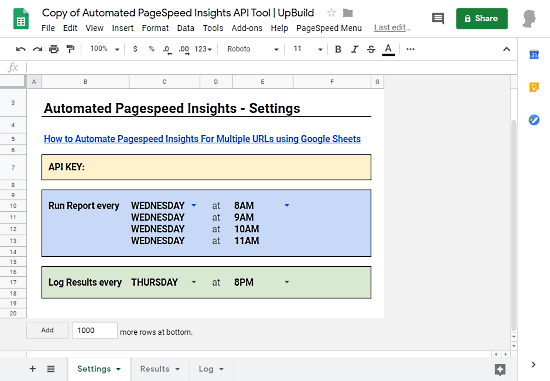550x381 pixels.
Task: Open the 8AM time dropdown arrow
Action: point(287,205)
